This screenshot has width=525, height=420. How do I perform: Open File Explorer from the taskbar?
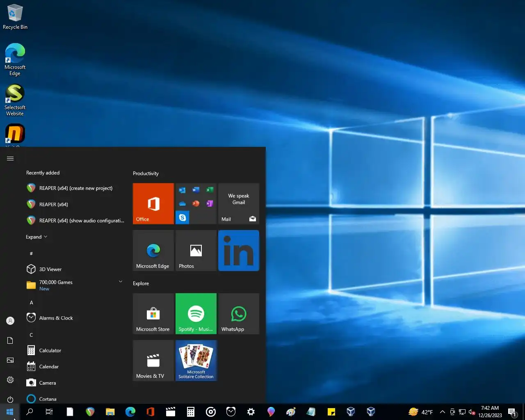[110, 412]
